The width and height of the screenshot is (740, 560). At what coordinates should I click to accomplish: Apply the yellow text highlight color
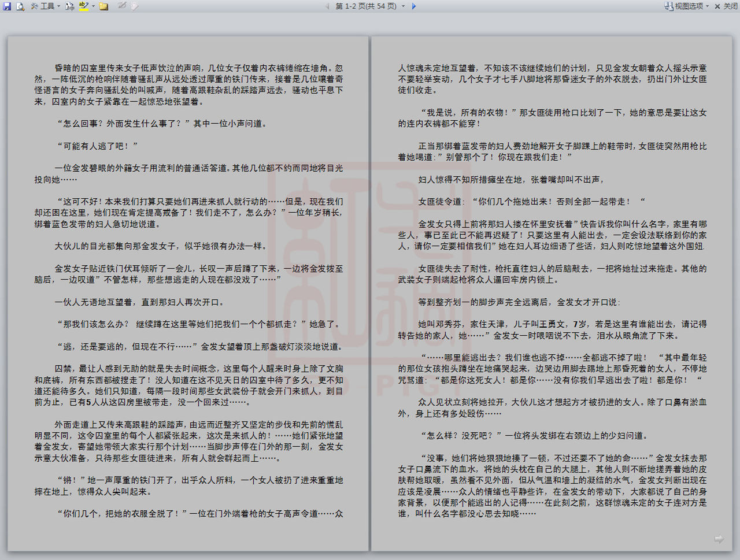(84, 6)
